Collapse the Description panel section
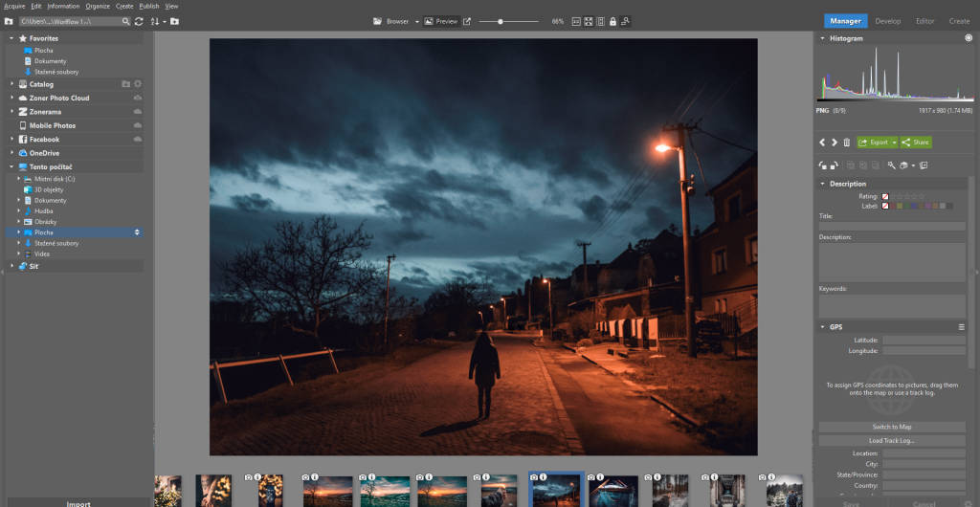This screenshot has width=980, height=507. (822, 184)
